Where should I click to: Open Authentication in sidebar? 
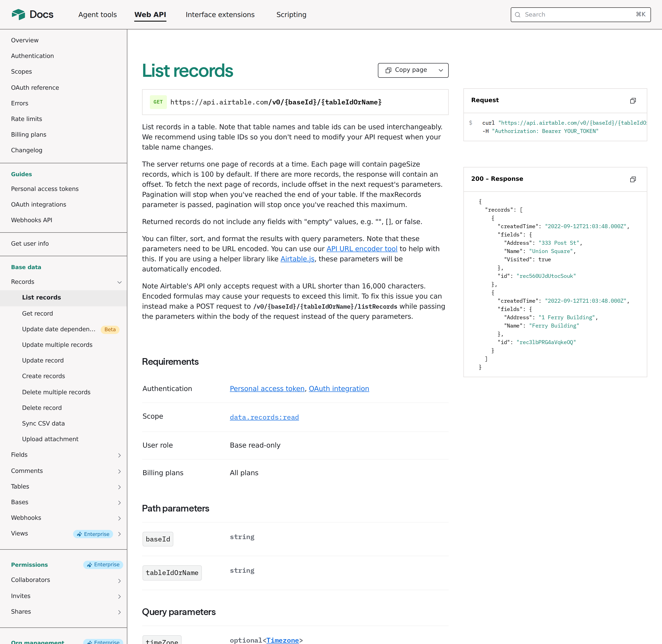[32, 56]
